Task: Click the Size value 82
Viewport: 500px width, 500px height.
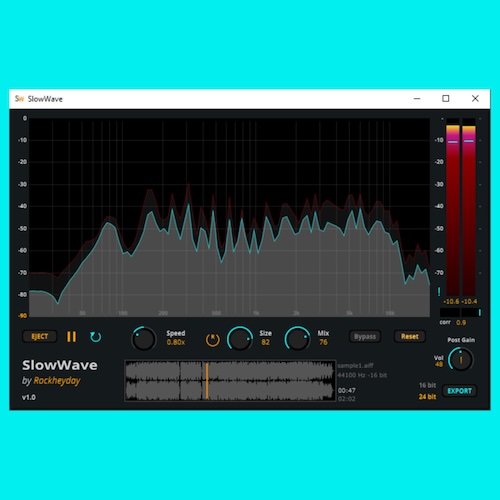Action: pyautogui.click(x=266, y=342)
